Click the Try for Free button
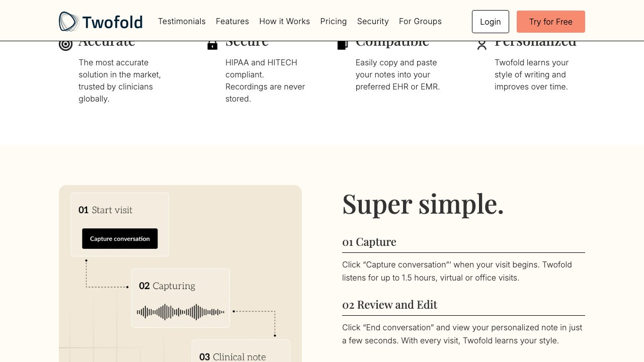 [550, 21]
